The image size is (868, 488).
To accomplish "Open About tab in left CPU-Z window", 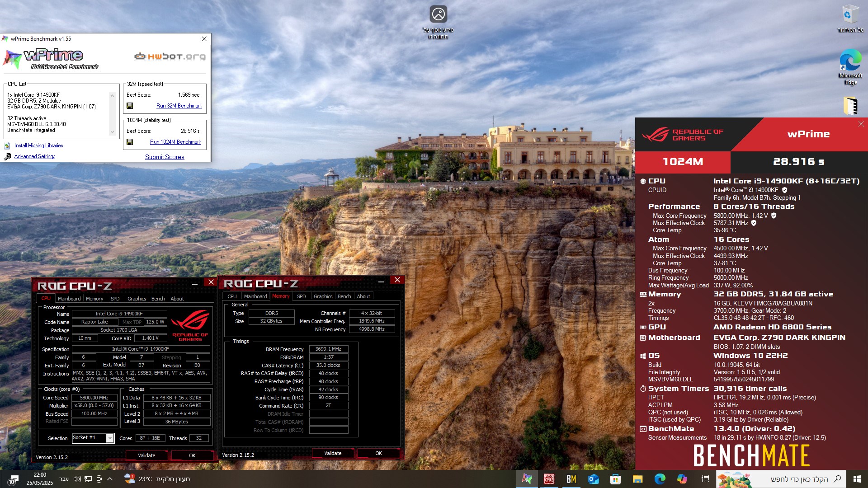I will click(x=177, y=299).
